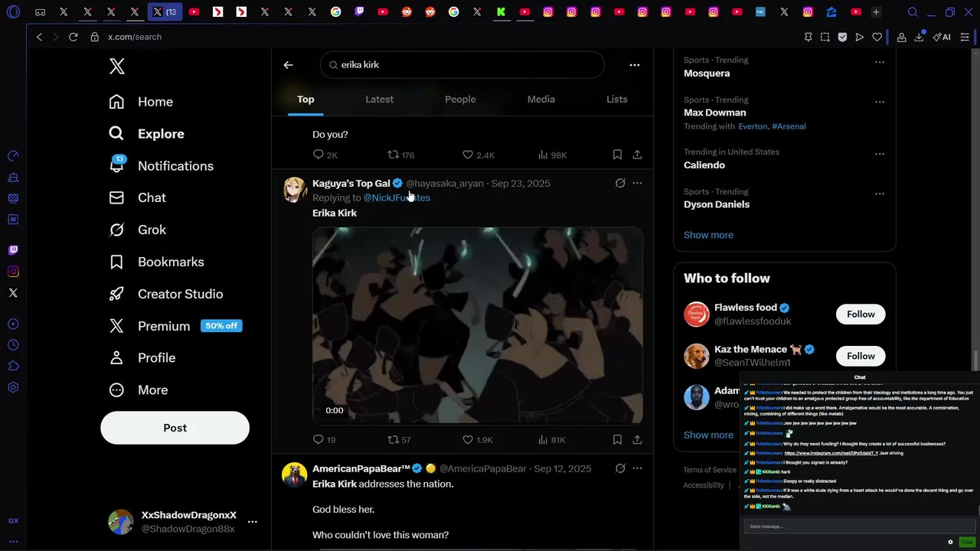Viewport: 980px width, 551px height.
Task: Go to the Explore section
Action: [146, 134]
